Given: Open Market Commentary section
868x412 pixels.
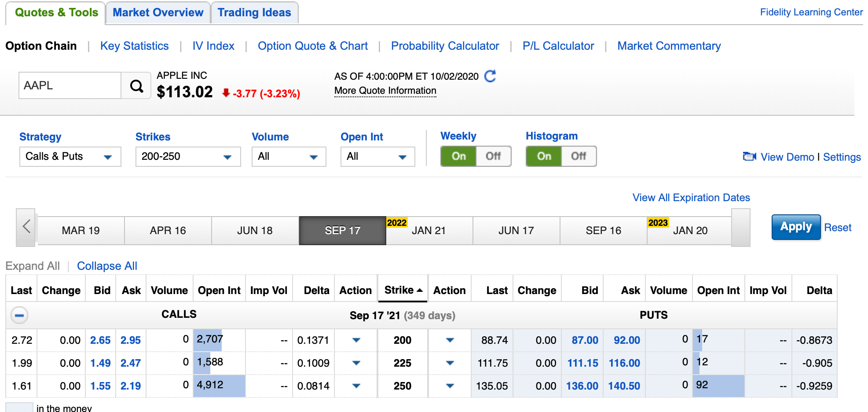Looking at the screenshot, I should (669, 46).
